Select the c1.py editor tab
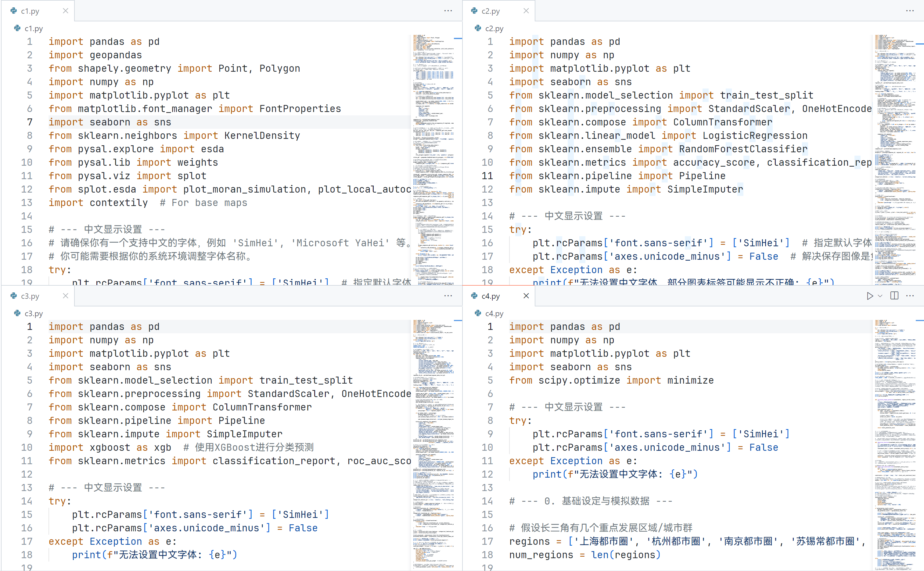 pyautogui.click(x=30, y=11)
